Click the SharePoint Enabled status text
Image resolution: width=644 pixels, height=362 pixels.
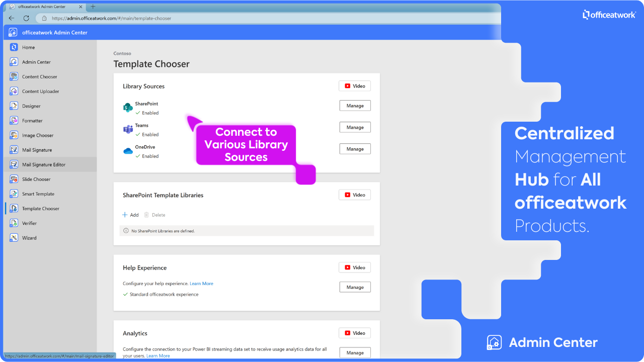click(x=150, y=113)
